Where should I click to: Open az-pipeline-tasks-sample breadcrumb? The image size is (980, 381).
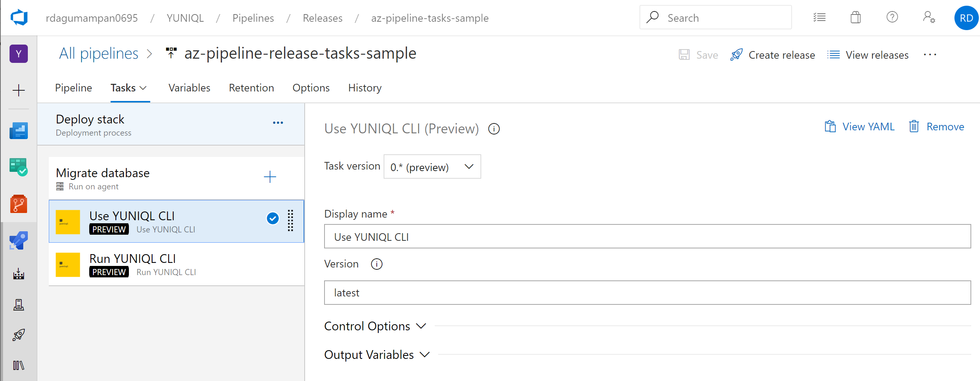coord(430,18)
